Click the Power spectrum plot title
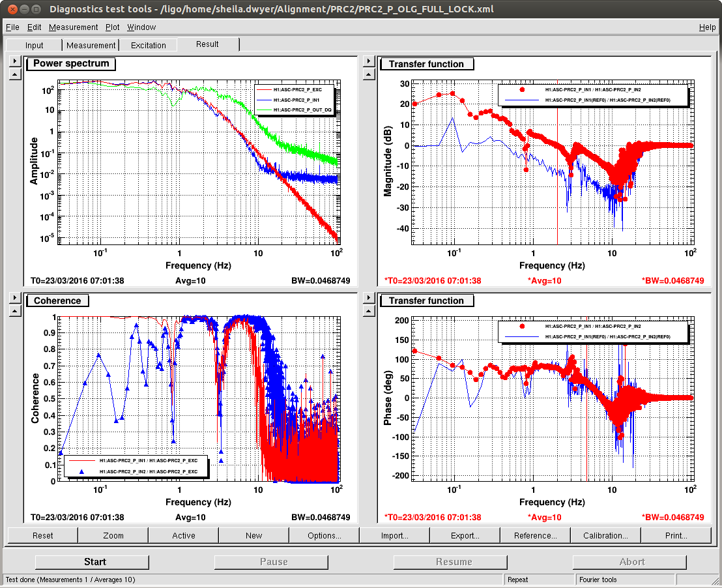The image size is (722, 588). (71, 64)
